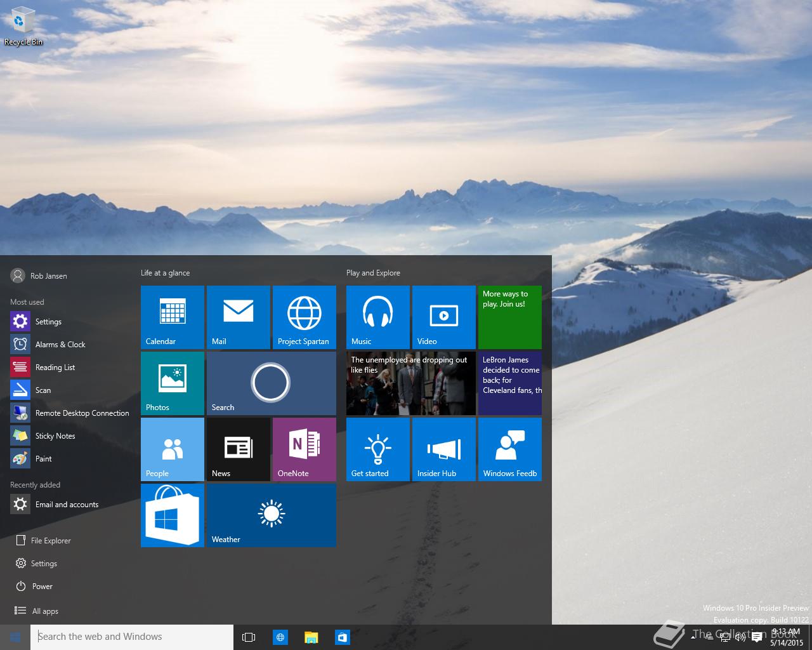Launch the Scan app
812x650 pixels.
(x=70, y=390)
